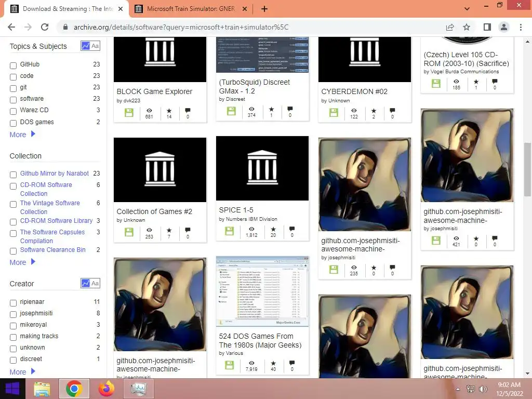Check Github Mirror by Narabot collection
Screen dimensions: 532x399
click(x=13, y=175)
